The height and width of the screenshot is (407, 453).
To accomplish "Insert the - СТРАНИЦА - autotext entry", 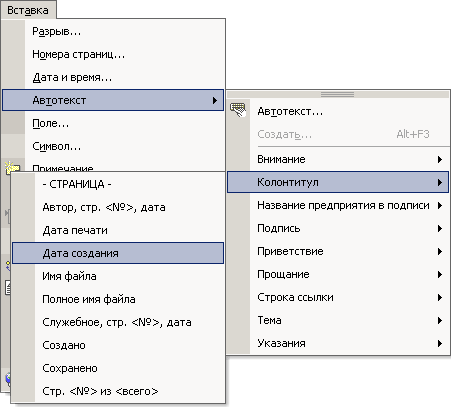I will [x=118, y=184].
